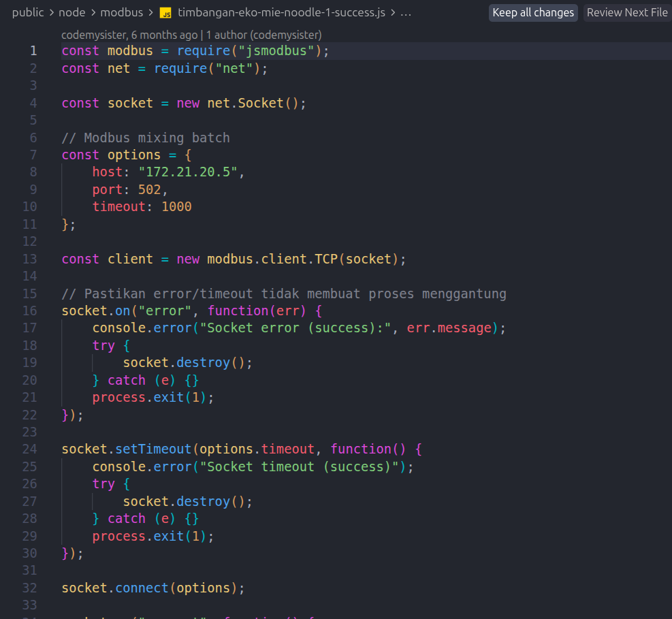This screenshot has height=619, width=672.
Task: Expand the breadcrumb ellipsis symbol list
Action: [x=406, y=13]
